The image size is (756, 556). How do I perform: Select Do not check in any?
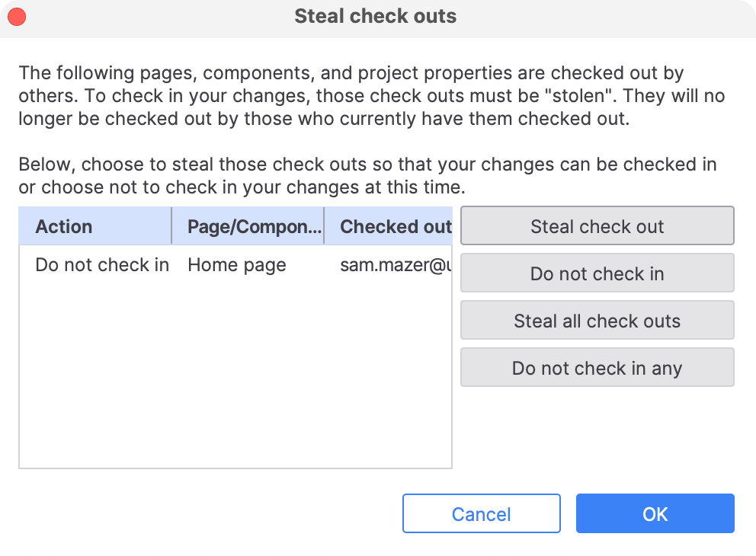pyautogui.click(x=597, y=368)
